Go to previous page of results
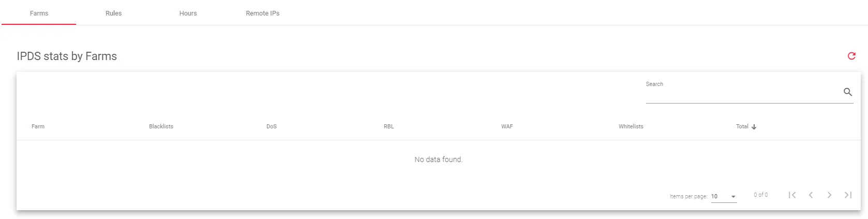This screenshot has width=868, height=219. pyautogui.click(x=811, y=195)
